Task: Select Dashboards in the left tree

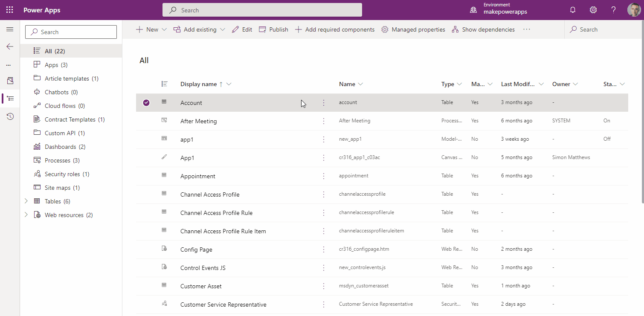Action: coord(60,147)
